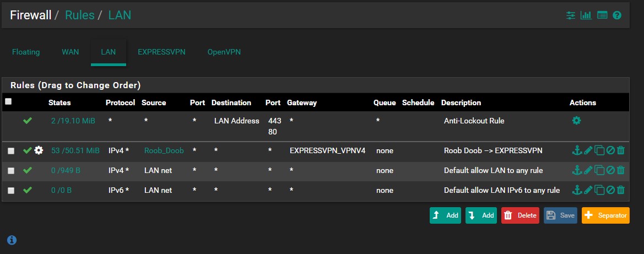Click anchor icon for Default allow LAN to any rule
Screen dimensions: 644x254
[577, 170]
